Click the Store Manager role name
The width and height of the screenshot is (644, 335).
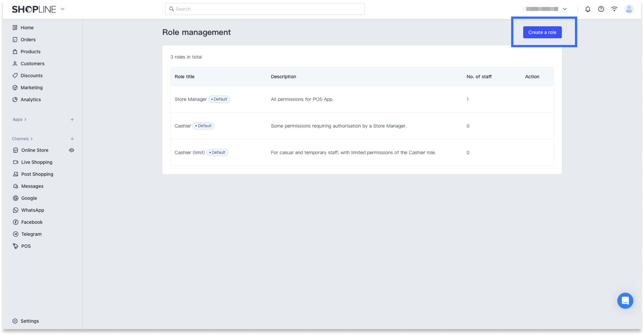pos(191,100)
